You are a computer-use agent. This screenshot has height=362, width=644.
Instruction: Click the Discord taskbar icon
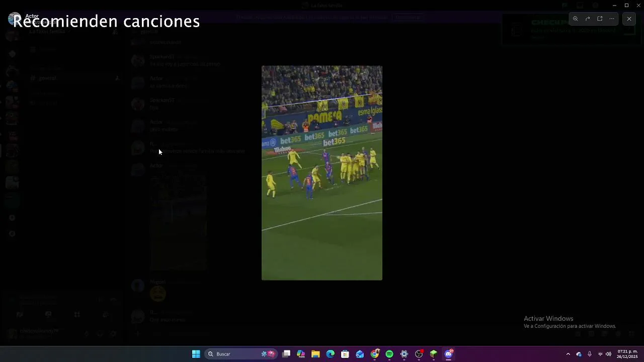[x=449, y=354]
